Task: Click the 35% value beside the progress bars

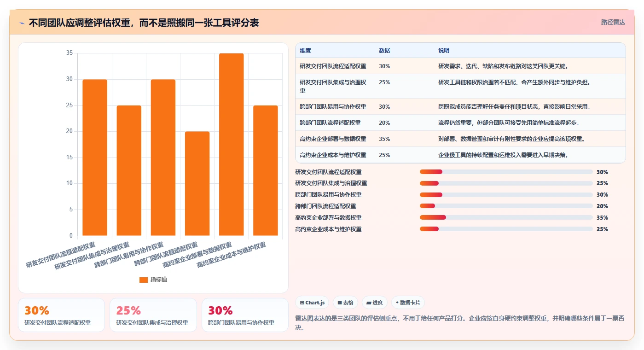Action: coord(602,218)
